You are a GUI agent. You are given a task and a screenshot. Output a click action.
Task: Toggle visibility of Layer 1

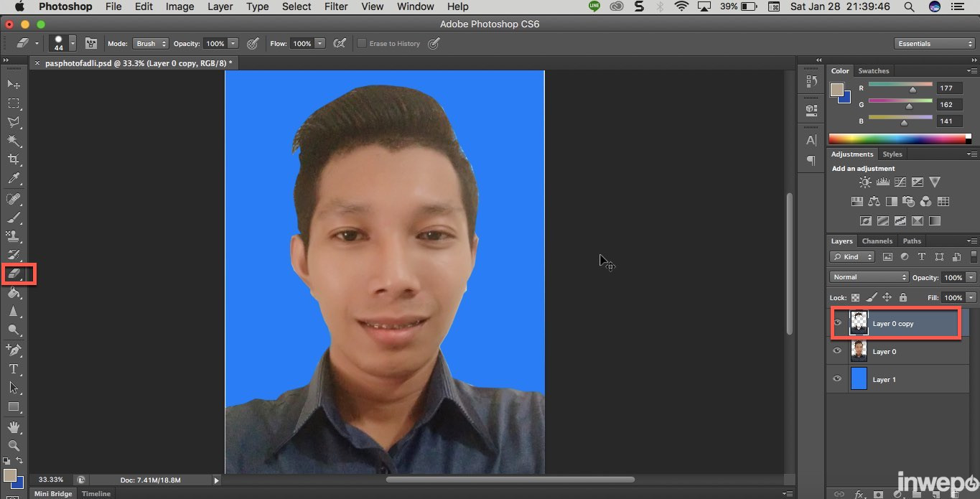[837, 379]
